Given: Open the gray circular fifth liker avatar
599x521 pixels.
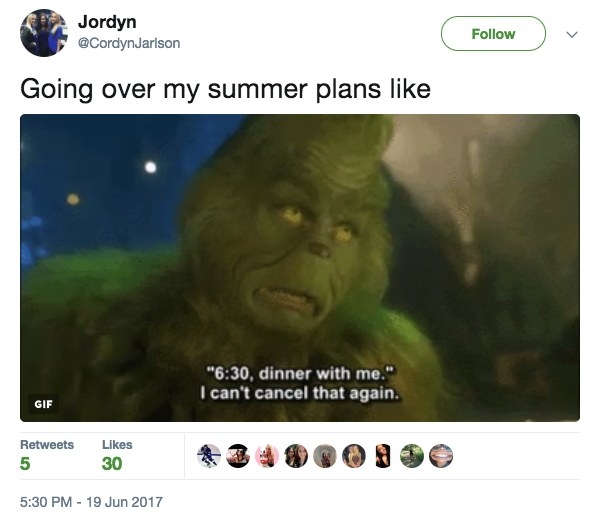Looking at the screenshot, I should click(x=325, y=456).
